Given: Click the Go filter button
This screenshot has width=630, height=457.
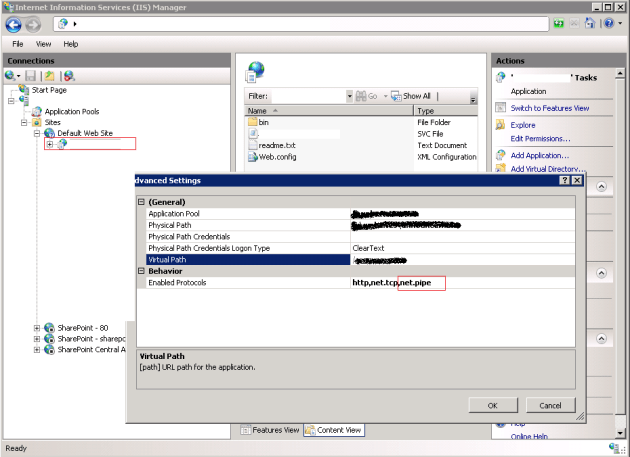Looking at the screenshot, I should point(366,96).
